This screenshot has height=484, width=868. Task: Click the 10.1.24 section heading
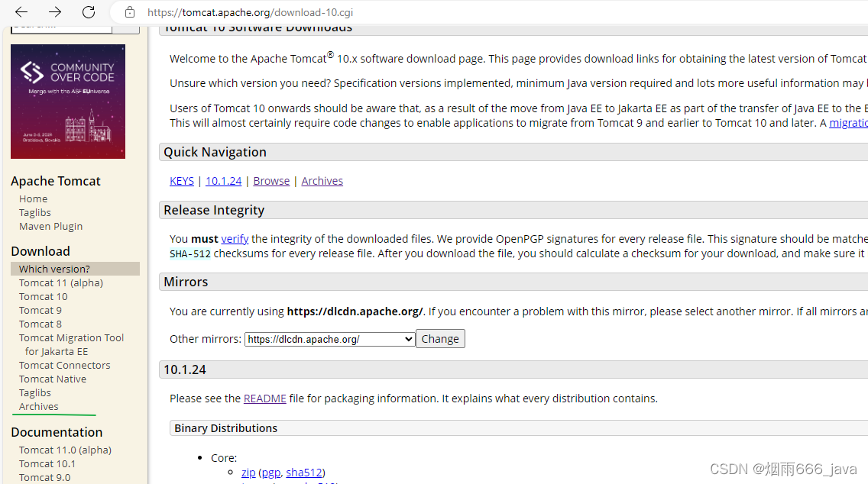point(185,369)
